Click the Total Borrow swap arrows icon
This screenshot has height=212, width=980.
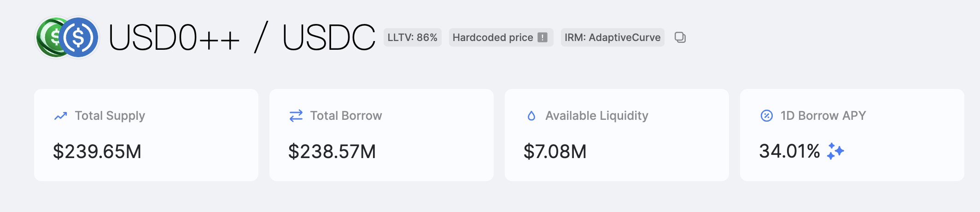[296, 116]
